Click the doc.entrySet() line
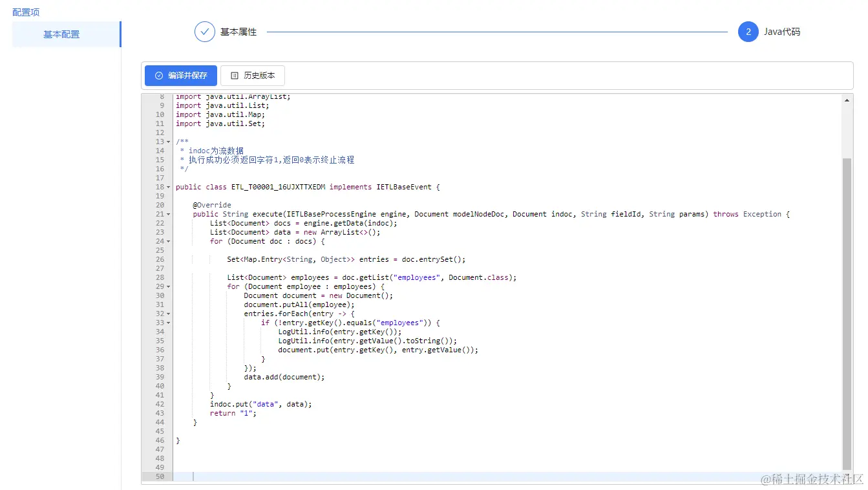 [346, 259]
